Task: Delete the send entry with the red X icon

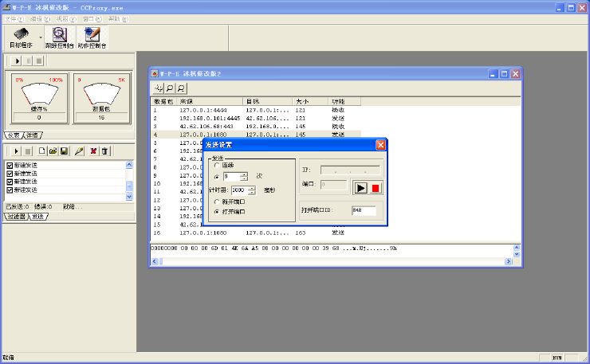Action: (93, 151)
